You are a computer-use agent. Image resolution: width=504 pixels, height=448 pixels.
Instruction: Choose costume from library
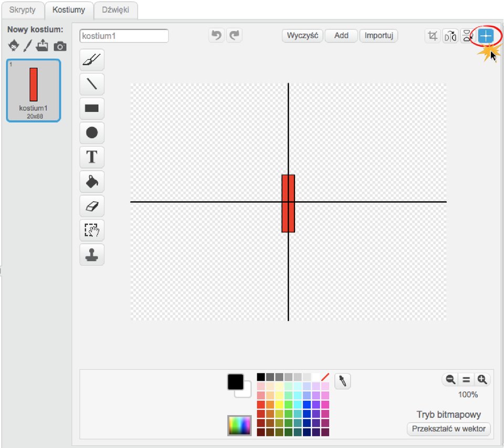tap(14, 45)
